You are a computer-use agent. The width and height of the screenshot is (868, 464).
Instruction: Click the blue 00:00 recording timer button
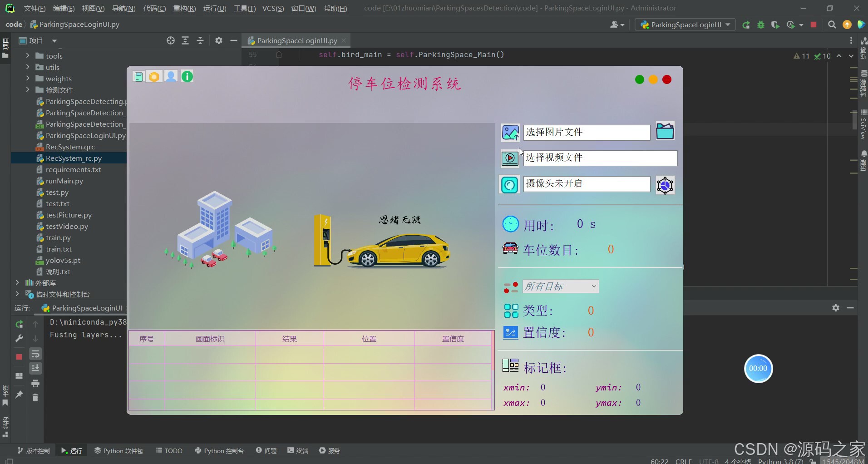click(x=758, y=368)
